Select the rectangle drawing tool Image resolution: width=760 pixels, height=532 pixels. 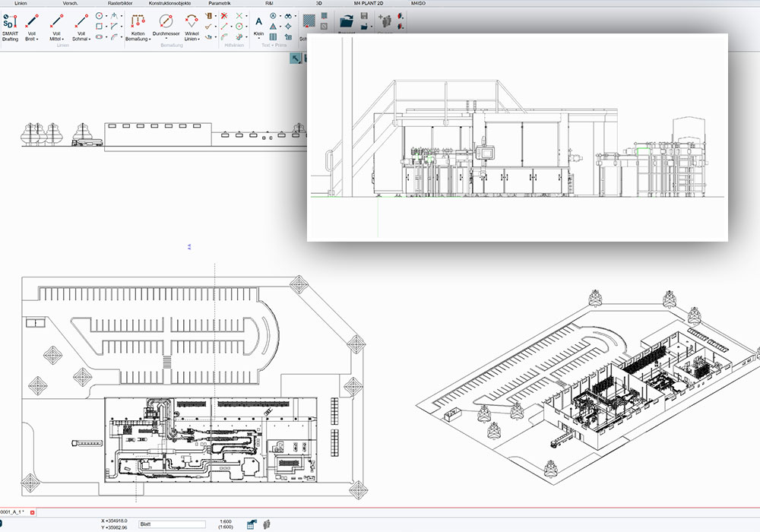[x=99, y=26]
